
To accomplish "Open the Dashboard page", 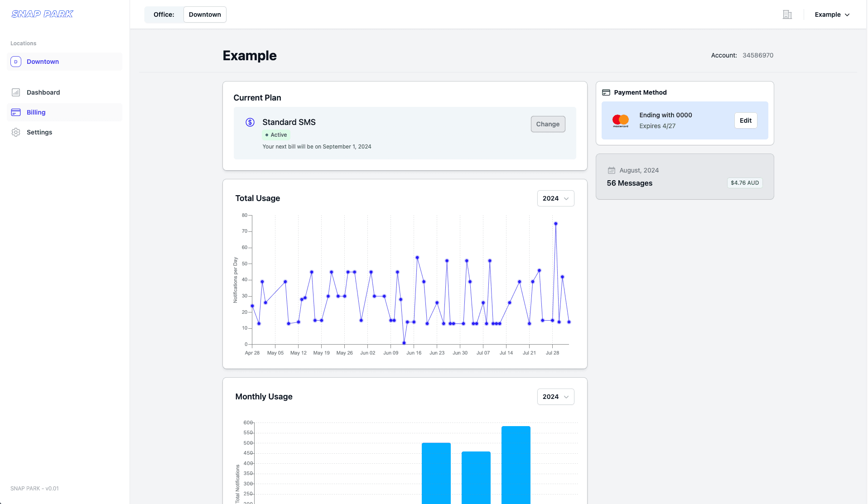I will click(64, 92).
